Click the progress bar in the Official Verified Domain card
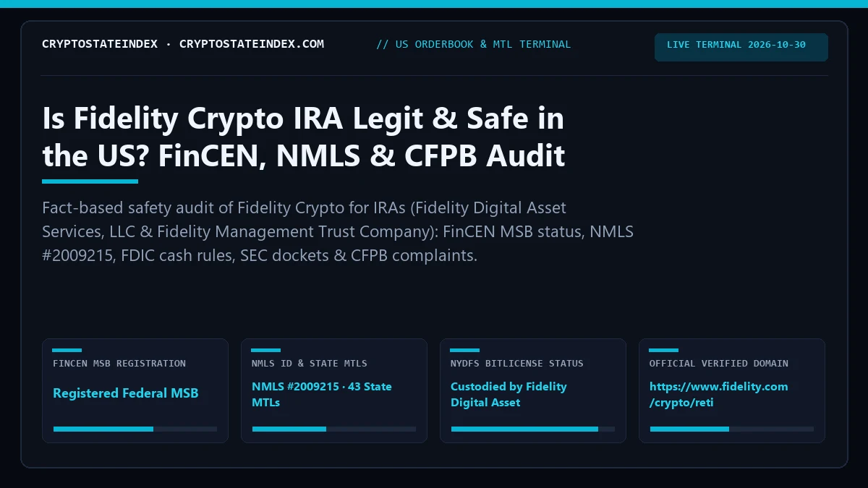This screenshot has height=488, width=868. tap(732, 429)
